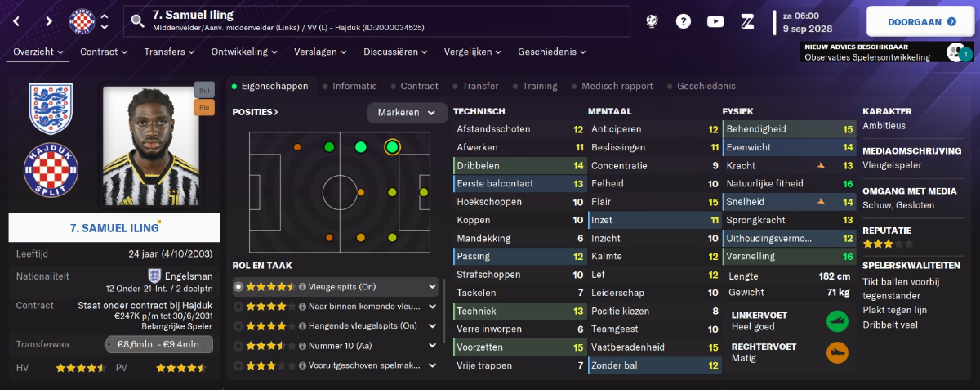Go back with the left arrow
This screenshot has height=390, width=980.
tap(16, 21)
